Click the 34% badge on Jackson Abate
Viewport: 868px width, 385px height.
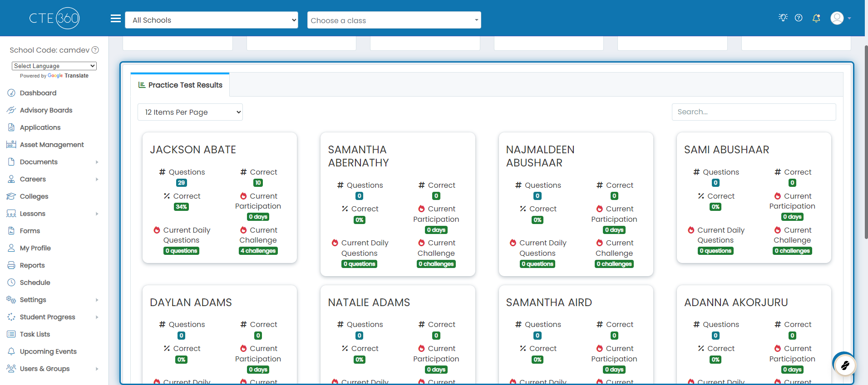tap(181, 207)
